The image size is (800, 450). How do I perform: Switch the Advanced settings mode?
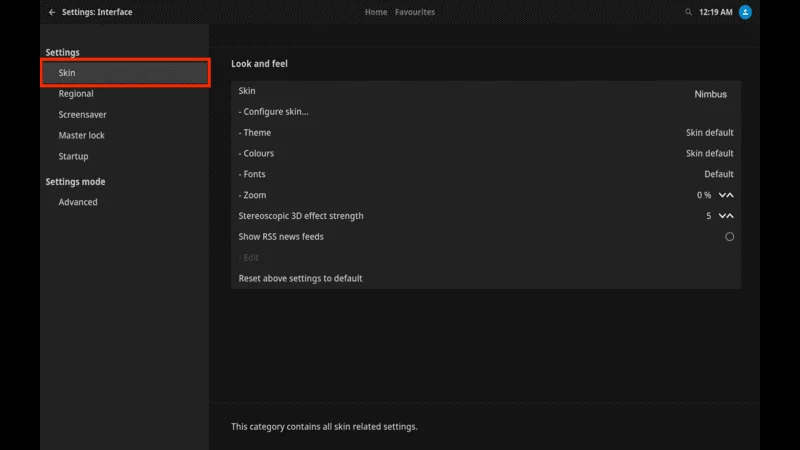(125, 202)
